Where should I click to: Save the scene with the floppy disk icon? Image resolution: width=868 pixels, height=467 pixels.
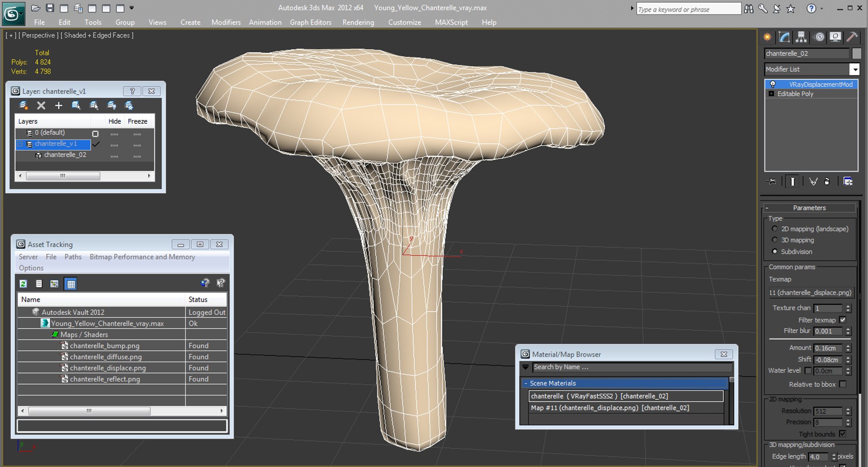50,8
